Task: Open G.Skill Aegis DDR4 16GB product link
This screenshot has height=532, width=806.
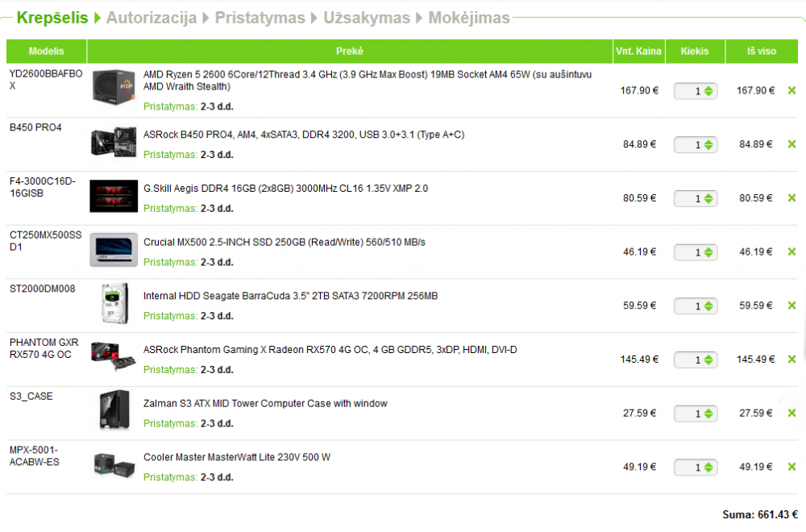Action: click(x=286, y=189)
